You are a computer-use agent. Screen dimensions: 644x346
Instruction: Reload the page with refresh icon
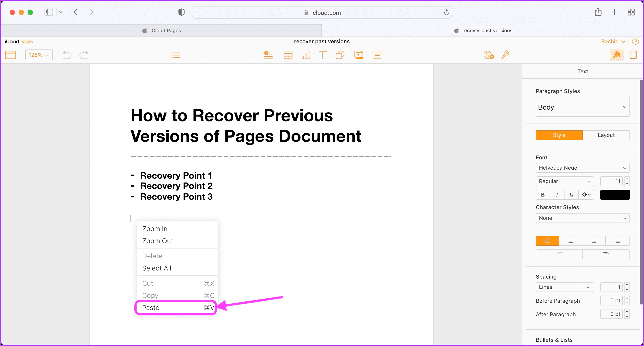click(x=446, y=12)
